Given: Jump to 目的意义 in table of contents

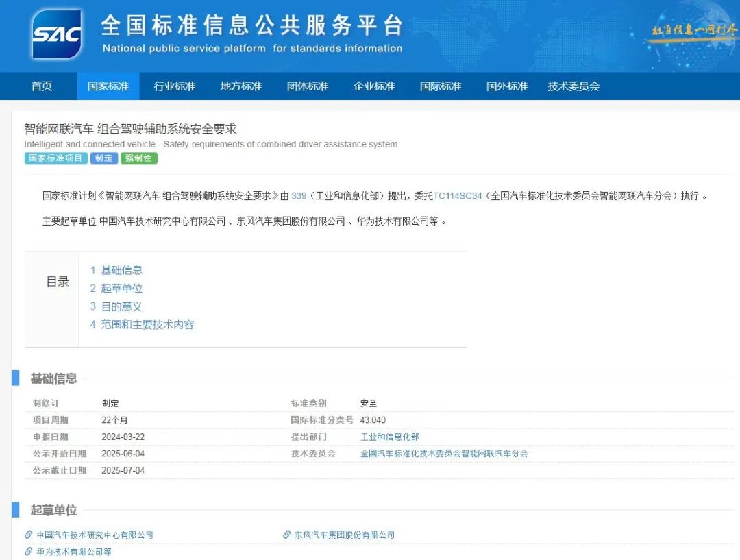Looking at the screenshot, I should click(121, 306).
